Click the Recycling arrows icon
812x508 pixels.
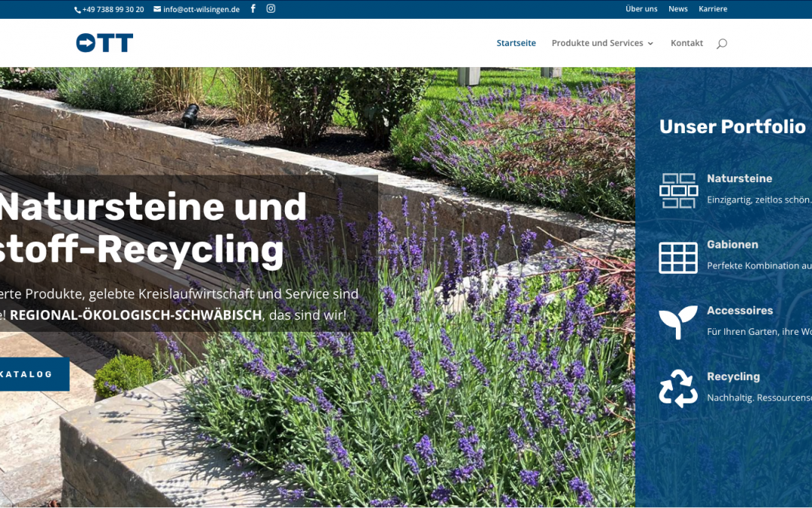pyautogui.click(x=678, y=389)
